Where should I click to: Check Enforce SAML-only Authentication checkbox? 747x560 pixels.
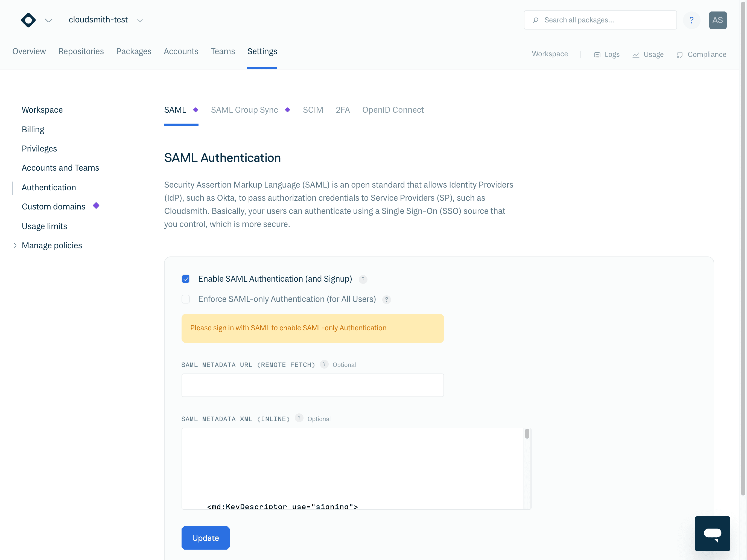186,299
